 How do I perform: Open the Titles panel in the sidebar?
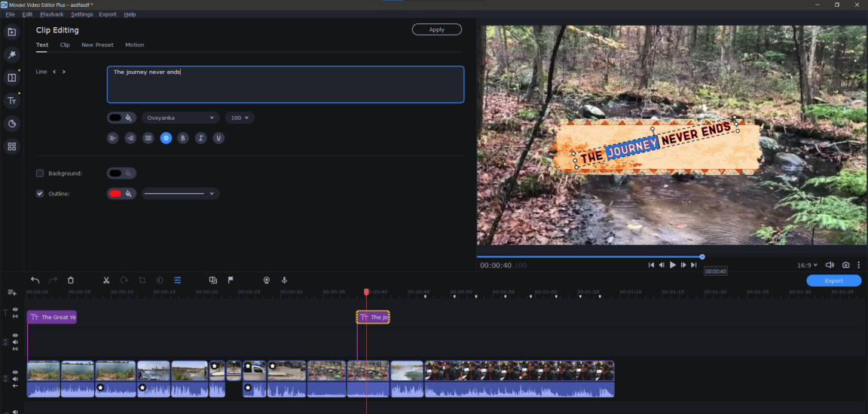tap(11, 100)
